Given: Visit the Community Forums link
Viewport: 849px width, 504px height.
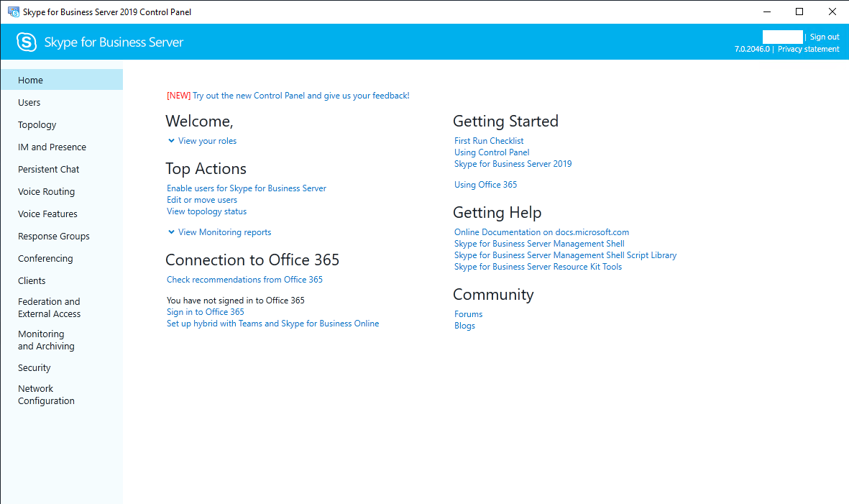Looking at the screenshot, I should point(469,314).
